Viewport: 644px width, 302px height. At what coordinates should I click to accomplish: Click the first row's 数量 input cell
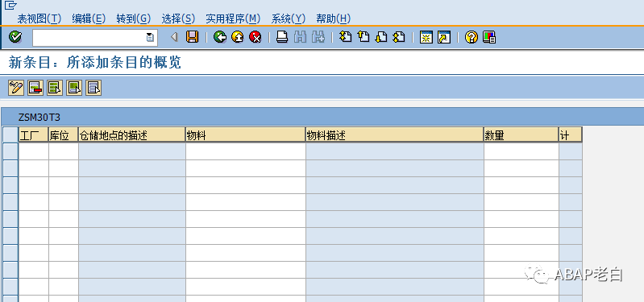point(521,151)
